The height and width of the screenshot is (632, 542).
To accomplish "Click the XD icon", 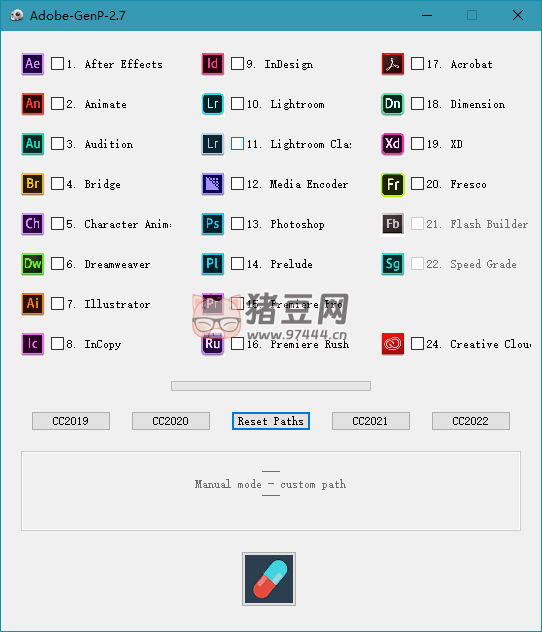I will click(x=392, y=144).
